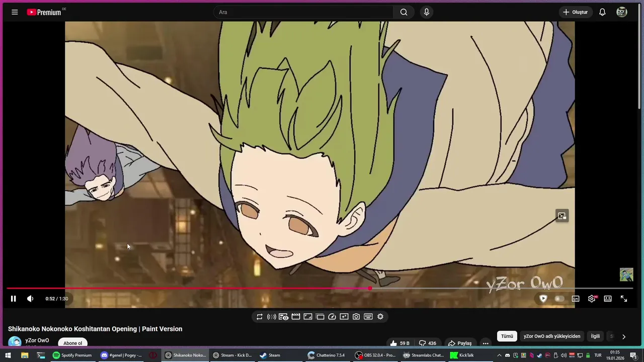644x362 pixels.
Task: Switch to Spotify Premium taskbar window
Action: tap(72, 355)
